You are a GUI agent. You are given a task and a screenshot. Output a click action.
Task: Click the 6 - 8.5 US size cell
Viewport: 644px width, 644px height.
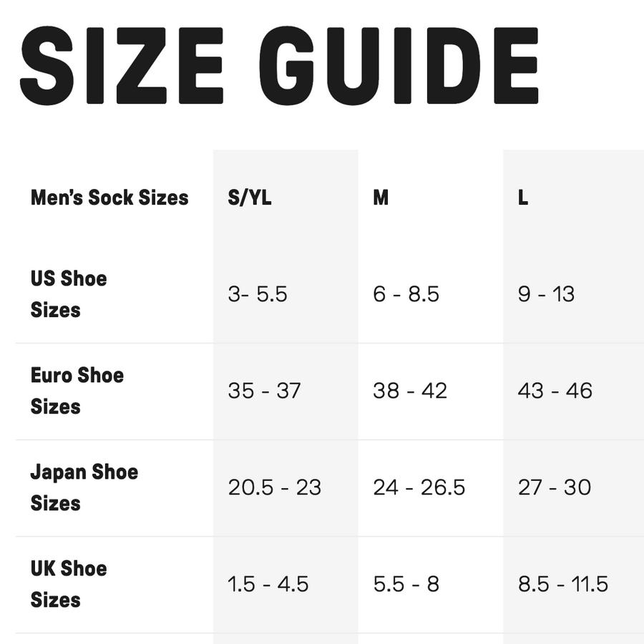(x=406, y=294)
